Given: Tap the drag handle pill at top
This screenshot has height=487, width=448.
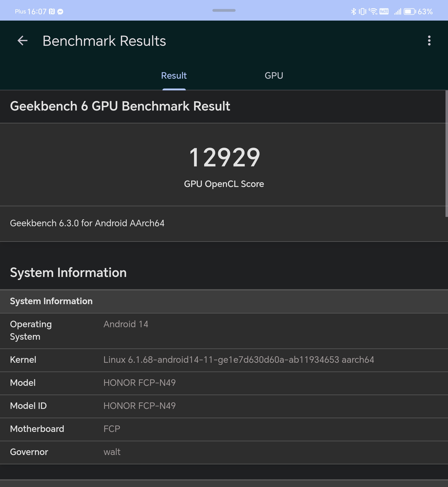Looking at the screenshot, I should tap(224, 10).
